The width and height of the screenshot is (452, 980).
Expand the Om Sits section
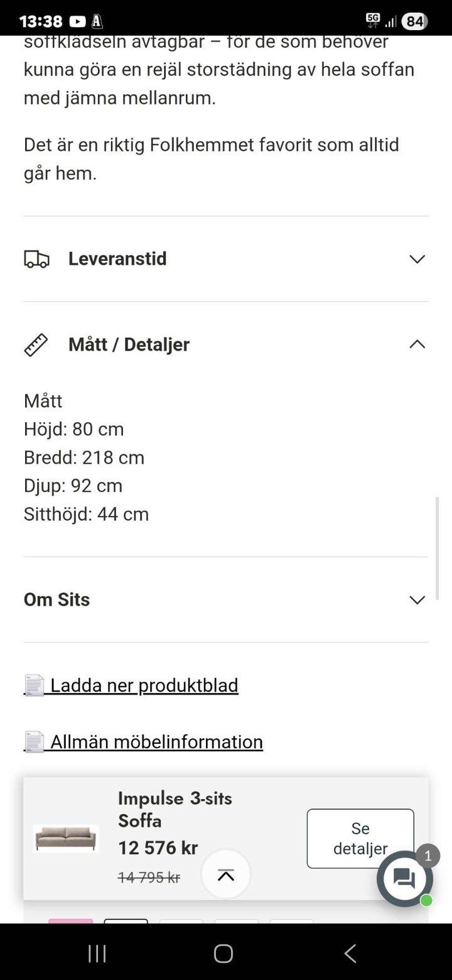(417, 600)
